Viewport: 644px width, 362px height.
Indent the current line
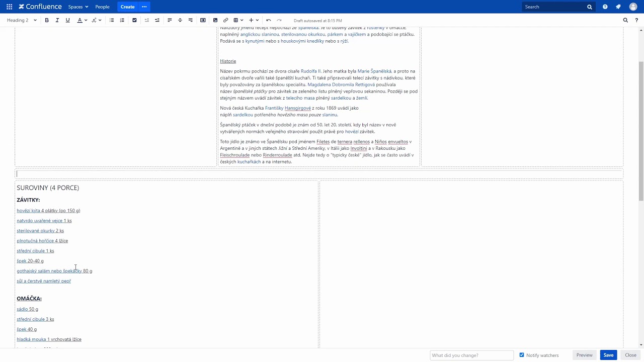coord(157,20)
